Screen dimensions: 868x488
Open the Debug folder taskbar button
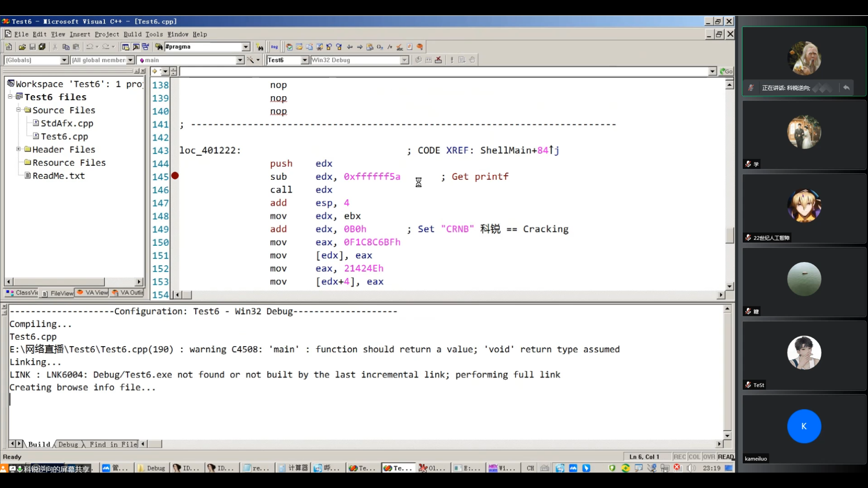pos(151,468)
